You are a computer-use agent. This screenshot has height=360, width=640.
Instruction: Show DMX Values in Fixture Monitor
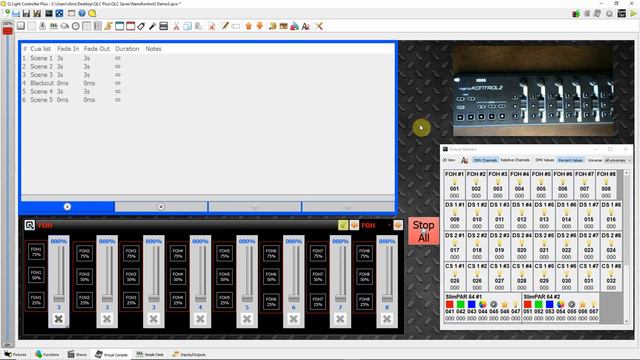click(544, 160)
